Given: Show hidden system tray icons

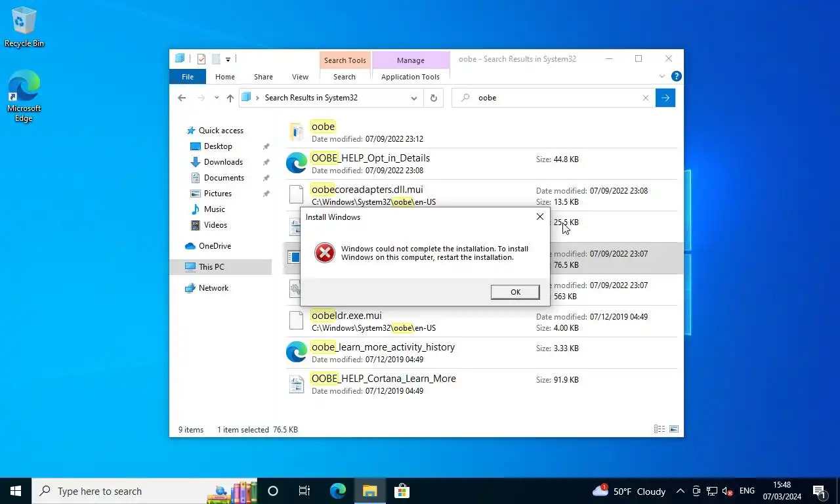Looking at the screenshot, I should (681, 491).
